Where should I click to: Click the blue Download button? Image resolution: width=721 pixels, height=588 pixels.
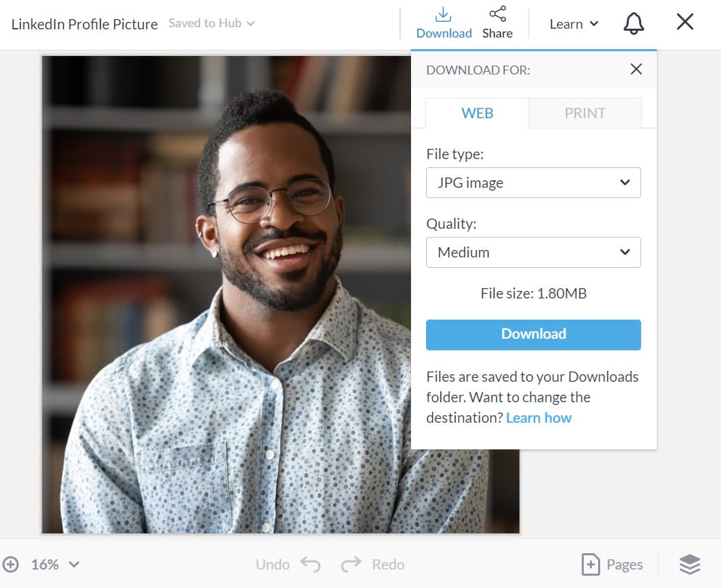533,335
